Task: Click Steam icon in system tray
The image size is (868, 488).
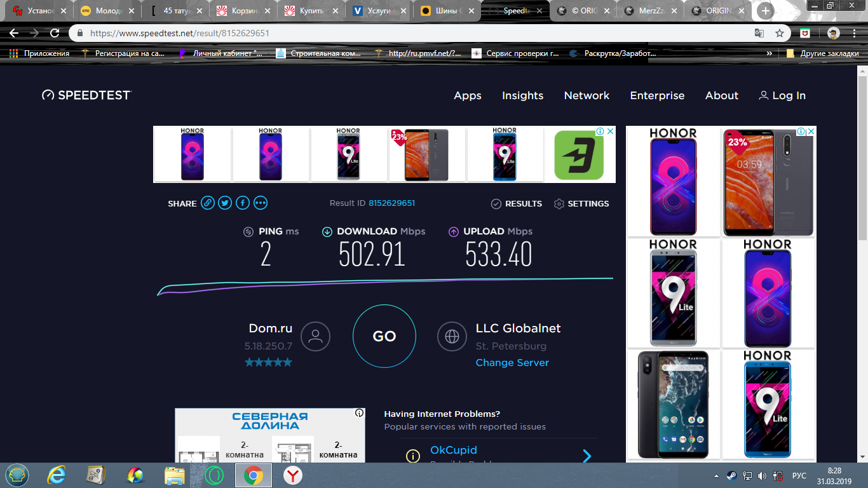Action: pyautogui.click(x=732, y=475)
